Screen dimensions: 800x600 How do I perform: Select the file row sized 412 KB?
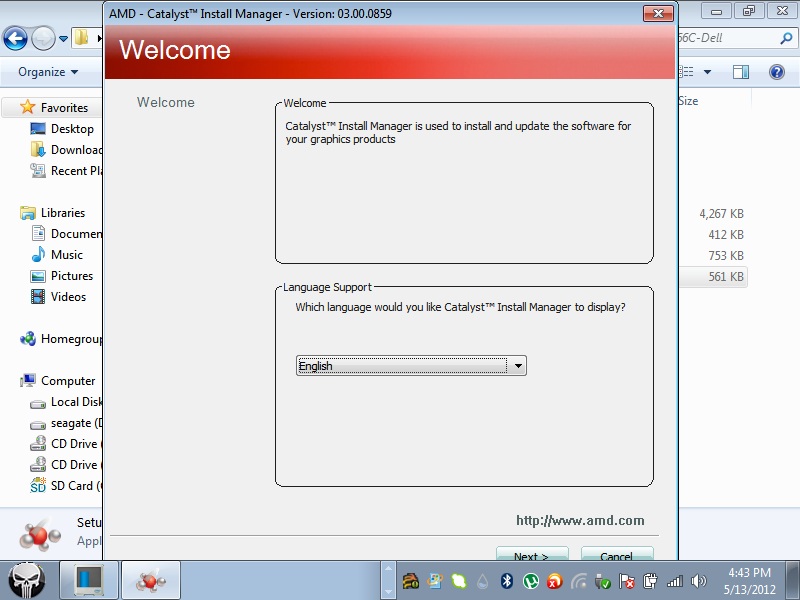tap(713, 235)
